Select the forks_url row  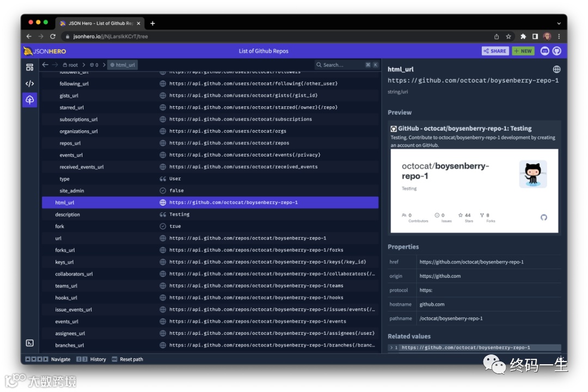[x=210, y=250]
